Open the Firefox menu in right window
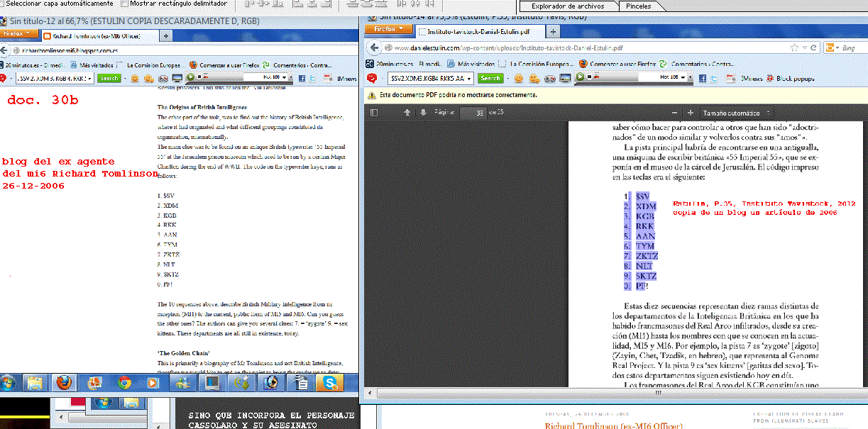The image size is (868, 429). click(x=387, y=29)
